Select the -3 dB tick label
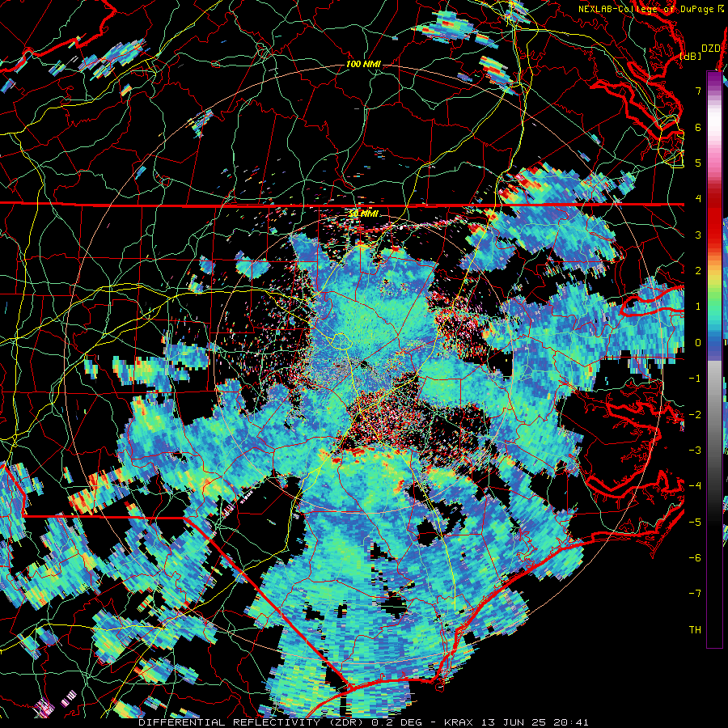 [695, 451]
